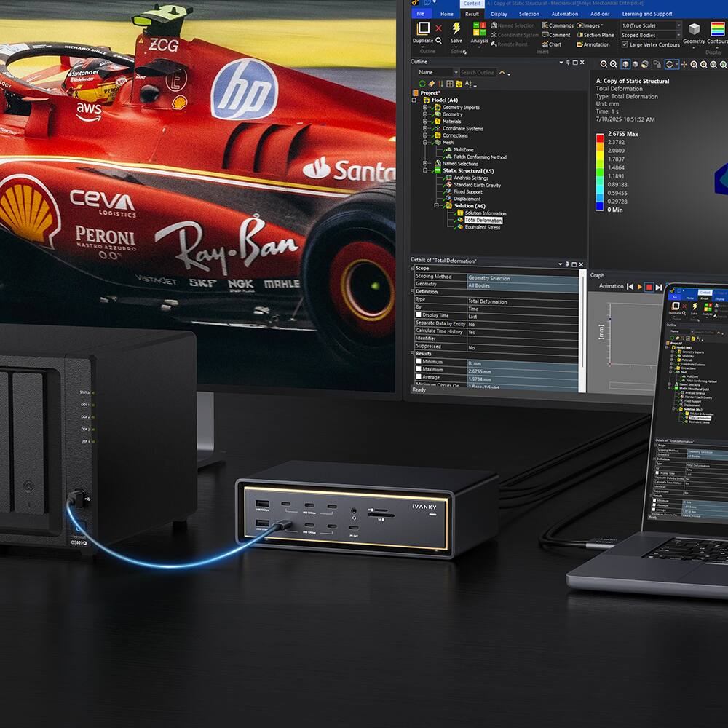Click the Geometry Selection value cell

[x=522, y=278]
